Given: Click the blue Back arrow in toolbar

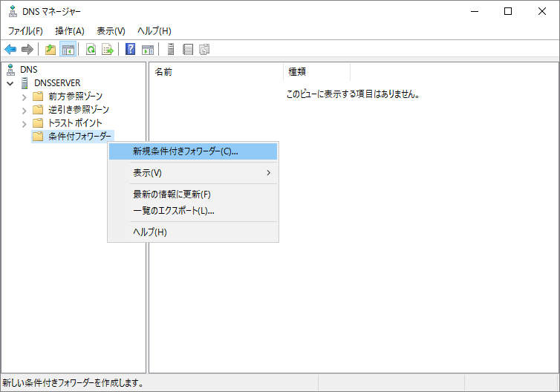Looking at the screenshot, I should point(10,50).
